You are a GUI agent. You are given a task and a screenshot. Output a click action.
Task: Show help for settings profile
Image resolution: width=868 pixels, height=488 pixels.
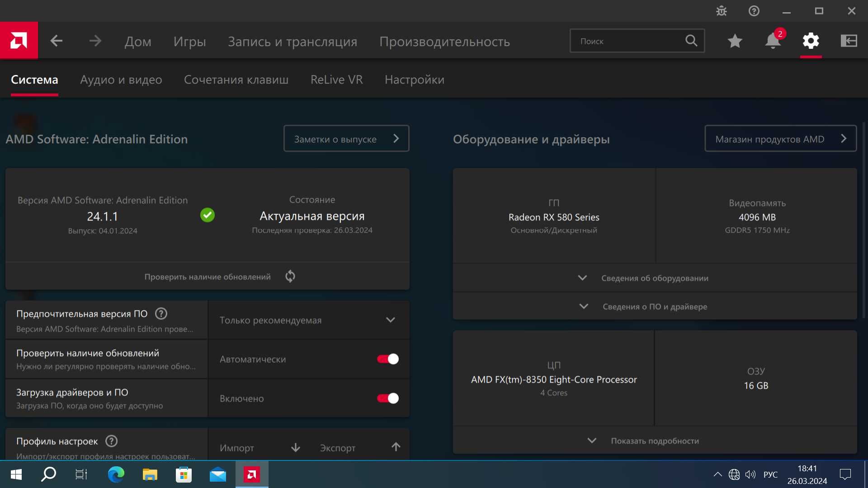pos(111,441)
